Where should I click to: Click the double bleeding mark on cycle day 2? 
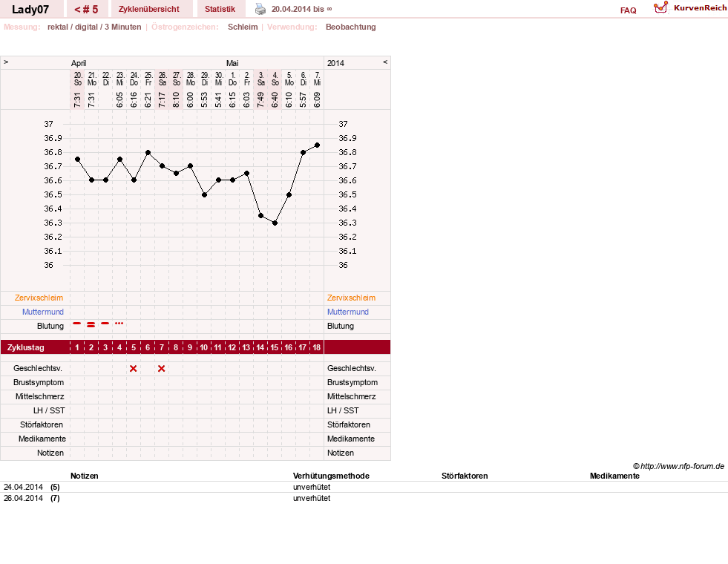click(91, 324)
